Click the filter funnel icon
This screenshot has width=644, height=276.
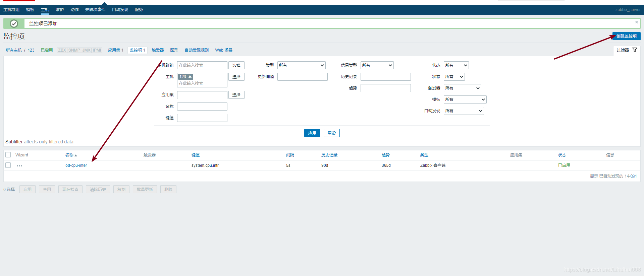(635, 50)
